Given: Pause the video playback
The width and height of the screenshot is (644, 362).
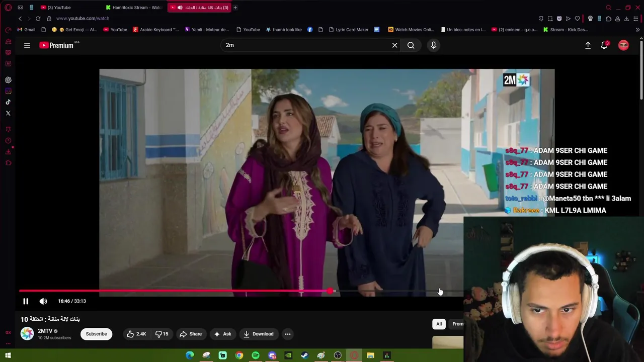Looking at the screenshot, I should [x=26, y=301].
